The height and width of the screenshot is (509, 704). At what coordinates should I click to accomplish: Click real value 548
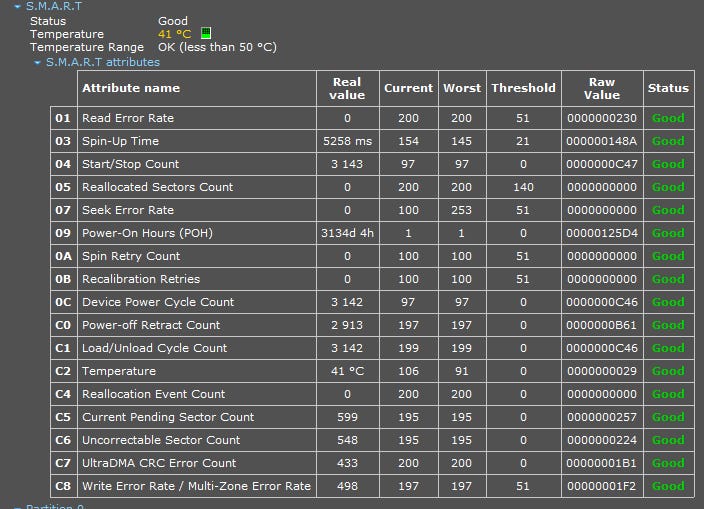[348, 440]
